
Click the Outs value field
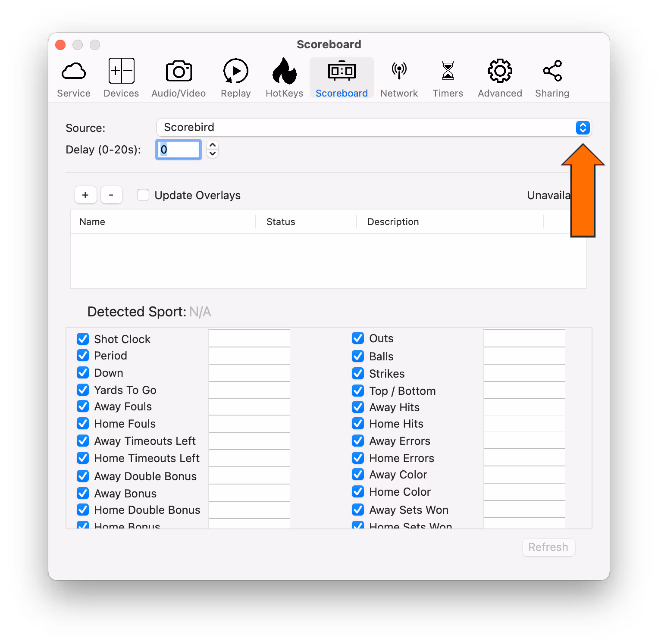pyautogui.click(x=524, y=338)
